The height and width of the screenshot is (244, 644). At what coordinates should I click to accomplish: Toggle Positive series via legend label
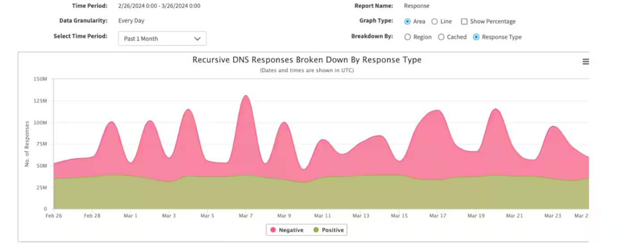pos(333,230)
